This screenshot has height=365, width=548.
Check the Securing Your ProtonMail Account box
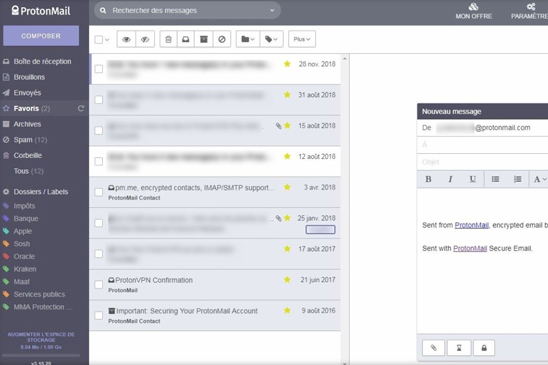(99, 315)
